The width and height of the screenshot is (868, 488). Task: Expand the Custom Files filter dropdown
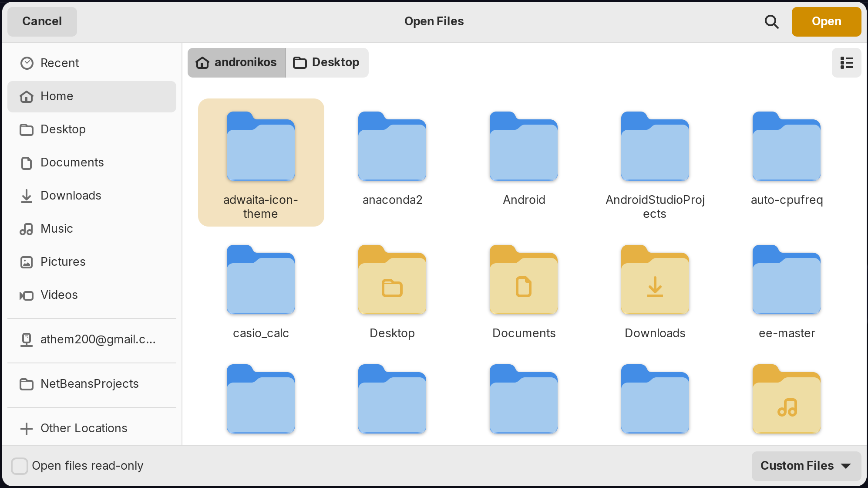coord(806,466)
